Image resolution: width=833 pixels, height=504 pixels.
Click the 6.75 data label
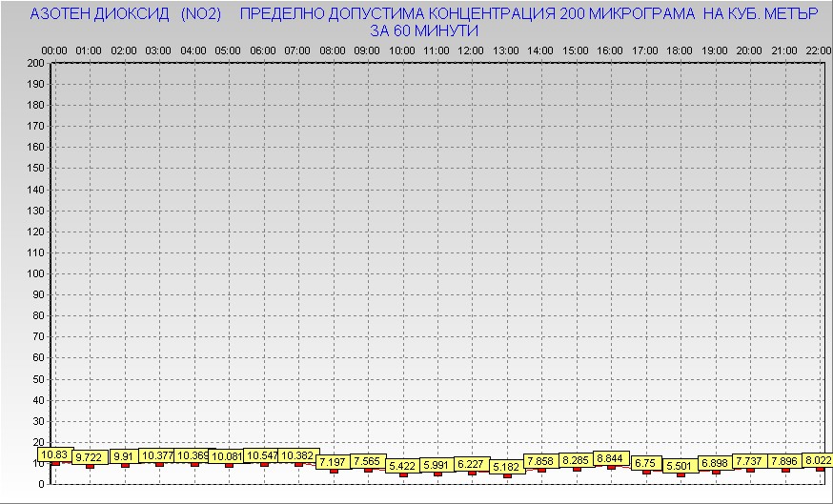point(645,463)
